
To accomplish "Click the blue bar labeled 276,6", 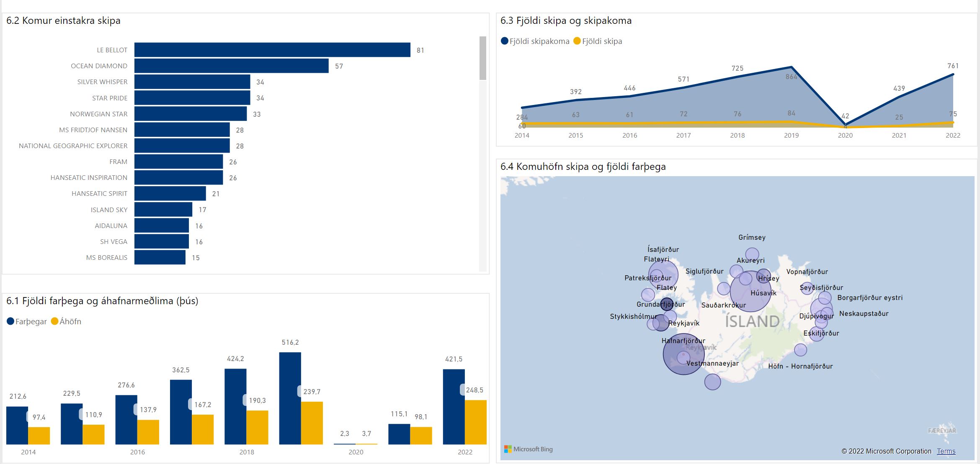I will tap(126, 420).
